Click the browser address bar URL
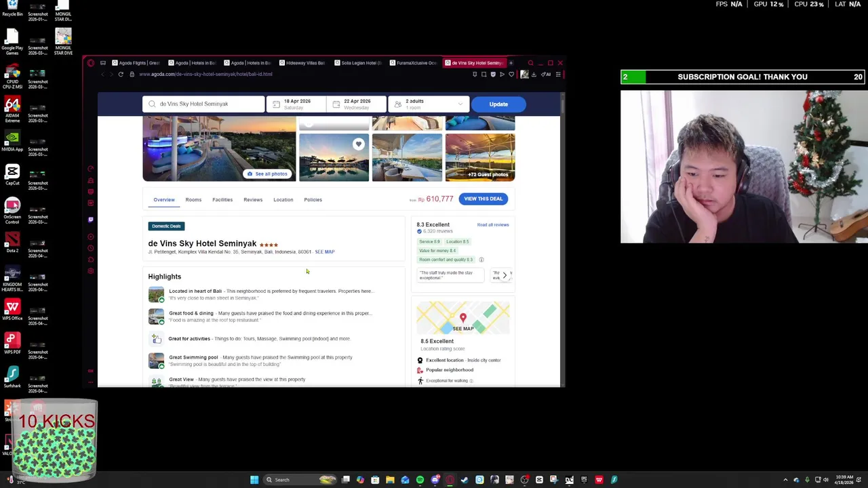868x488 pixels. 205,74
